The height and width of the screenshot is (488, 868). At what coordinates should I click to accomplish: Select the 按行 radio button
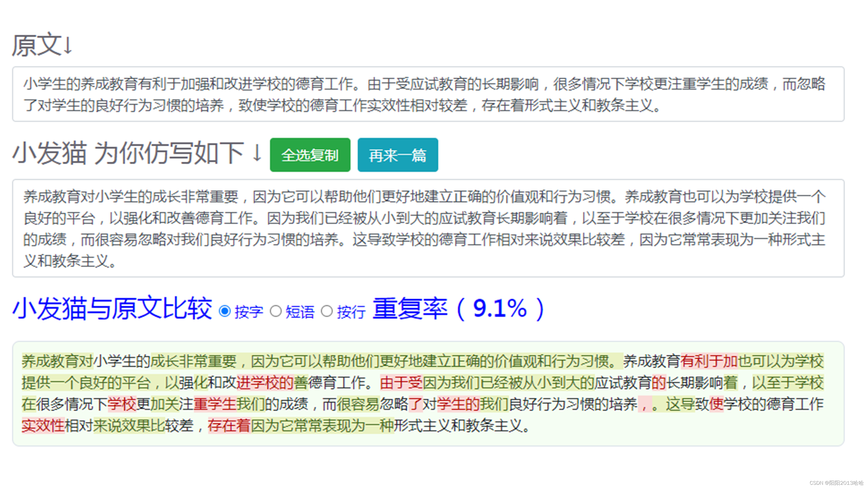327,311
